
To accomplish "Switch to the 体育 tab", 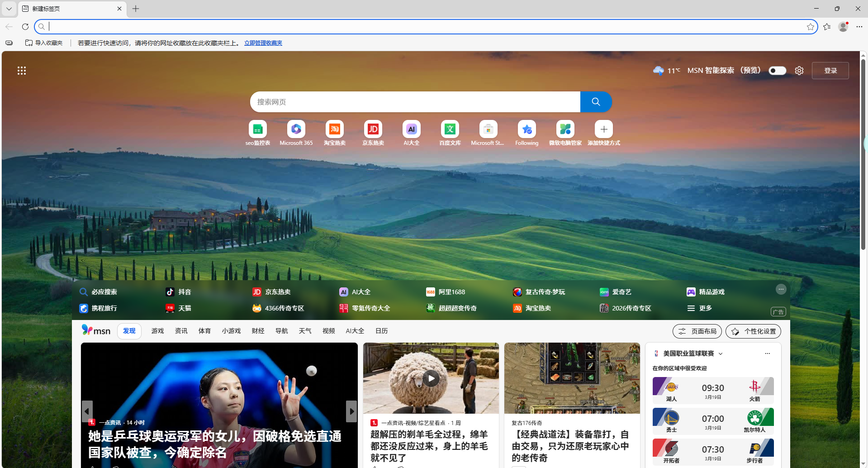I will [x=204, y=330].
